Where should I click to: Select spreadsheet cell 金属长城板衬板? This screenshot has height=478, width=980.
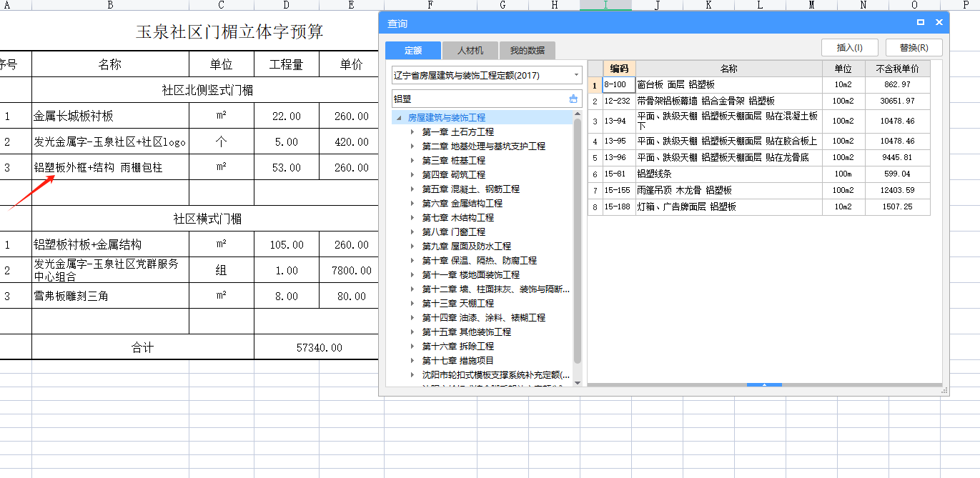(x=110, y=116)
